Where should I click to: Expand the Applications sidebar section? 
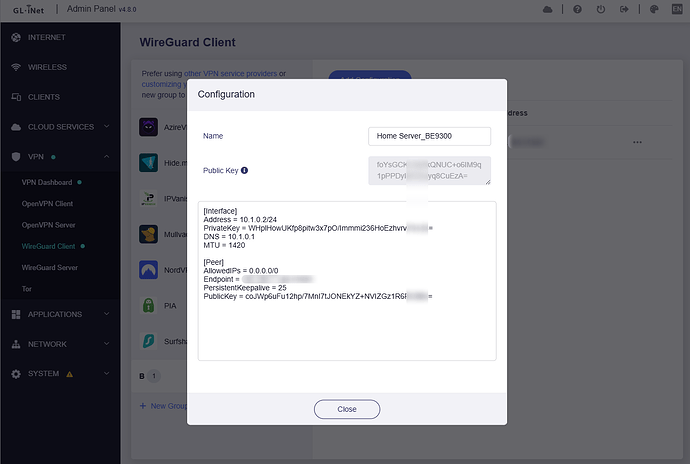pos(104,314)
